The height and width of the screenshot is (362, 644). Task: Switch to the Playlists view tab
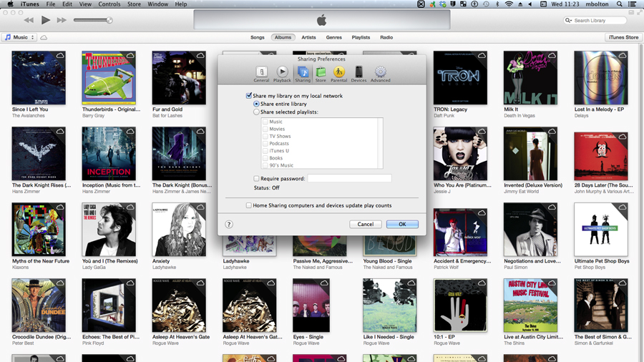[361, 37]
